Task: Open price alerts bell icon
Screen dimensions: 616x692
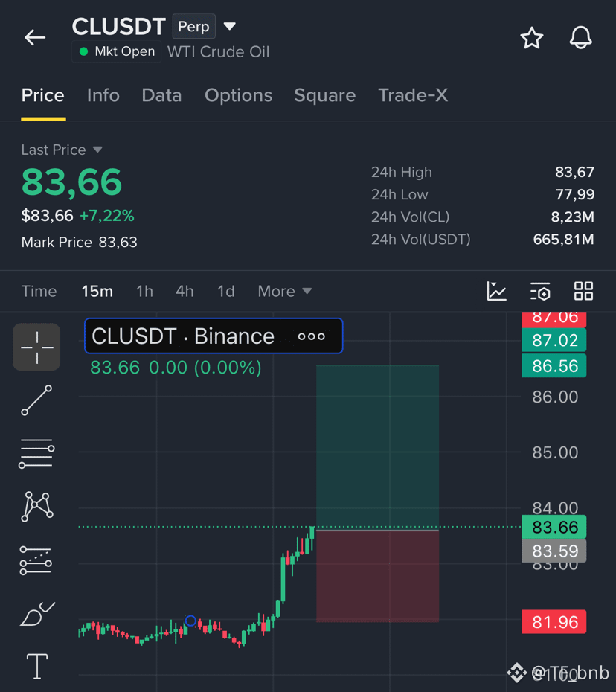Action: 580,38
